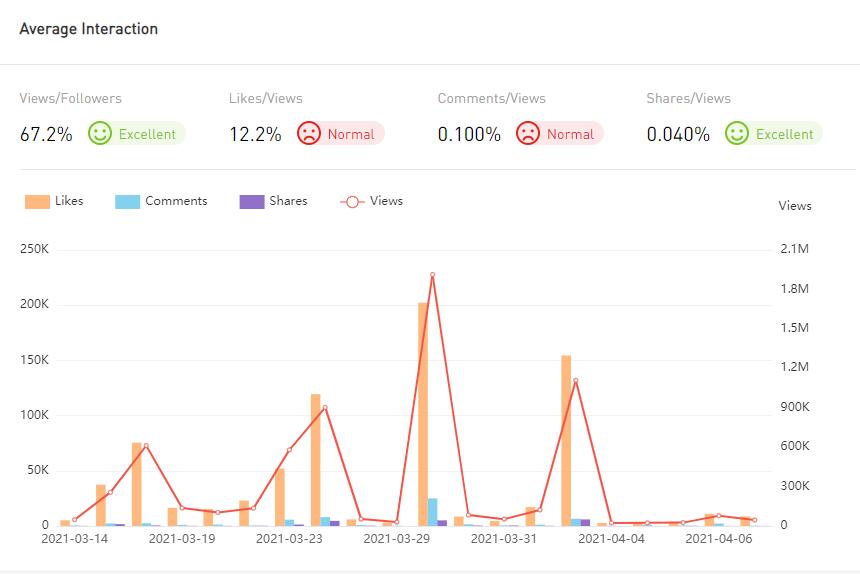Click the orange Likes legend color swatch
Viewport: 860px width, 574px height.
(37, 201)
